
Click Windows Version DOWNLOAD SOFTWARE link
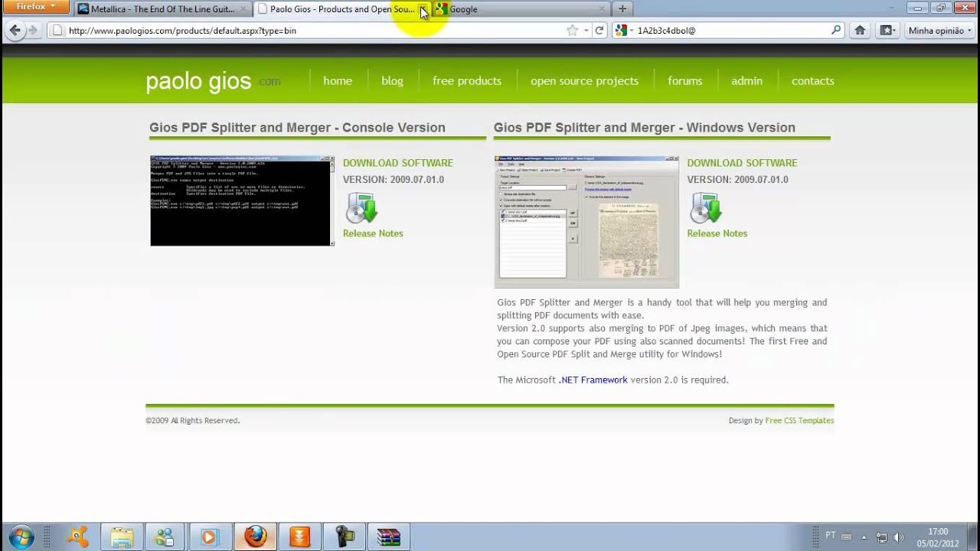[742, 163]
